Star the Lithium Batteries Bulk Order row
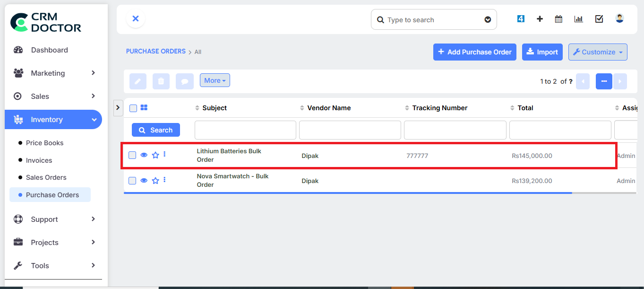 (x=155, y=155)
